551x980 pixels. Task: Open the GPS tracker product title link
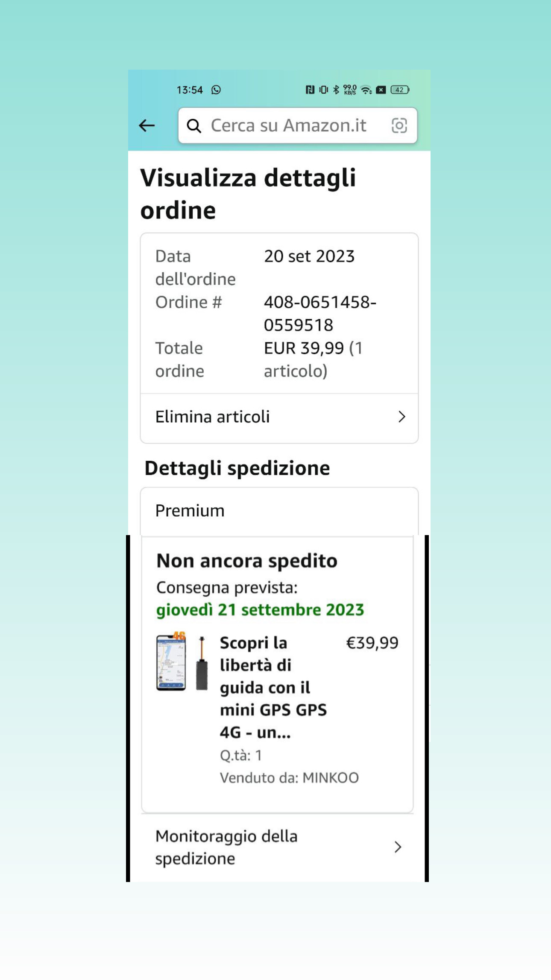(273, 687)
